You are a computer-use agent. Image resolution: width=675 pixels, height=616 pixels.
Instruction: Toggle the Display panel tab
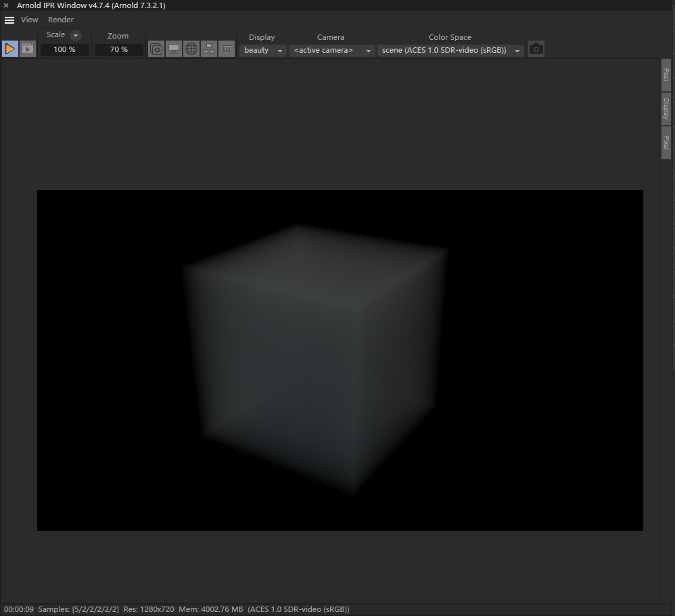click(x=666, y=108)
